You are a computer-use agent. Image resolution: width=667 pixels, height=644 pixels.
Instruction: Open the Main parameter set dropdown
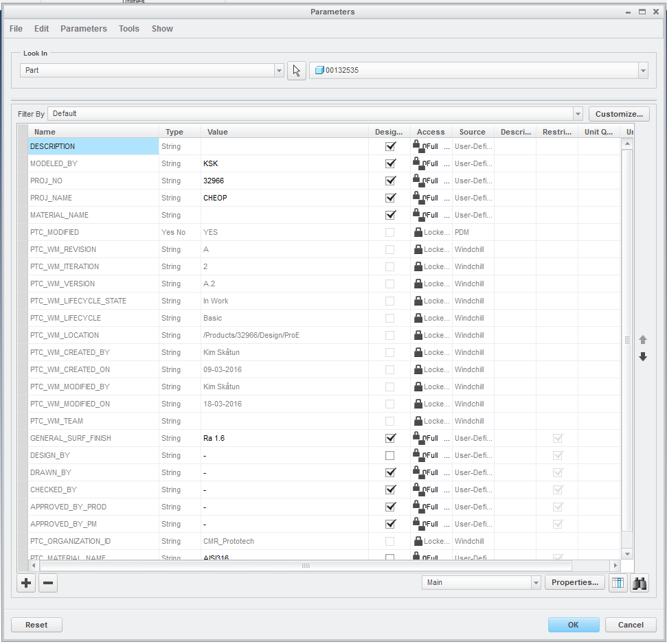(536, 583)
